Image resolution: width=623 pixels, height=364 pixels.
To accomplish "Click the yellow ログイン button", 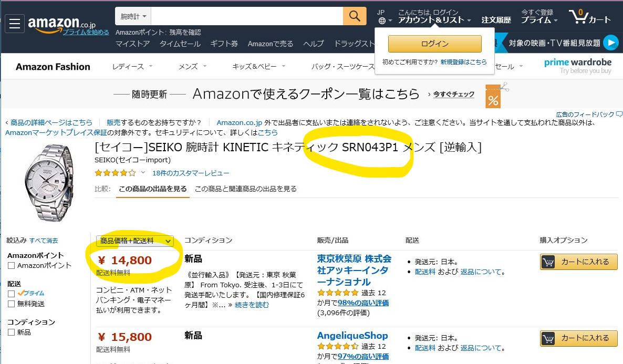I will (x=434, y=44).
